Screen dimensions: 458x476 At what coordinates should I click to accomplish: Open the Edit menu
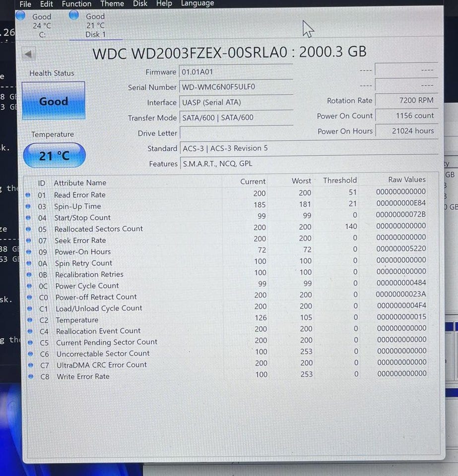click(47, 4)
